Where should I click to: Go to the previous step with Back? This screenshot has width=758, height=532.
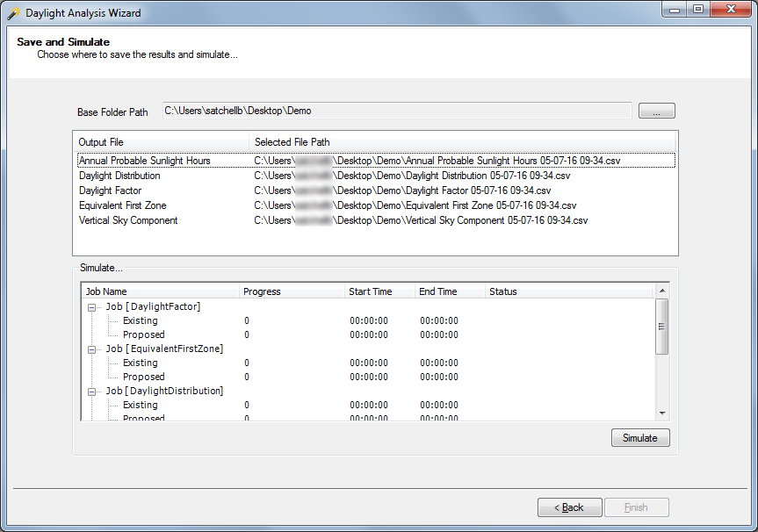[x=569, y=507]
